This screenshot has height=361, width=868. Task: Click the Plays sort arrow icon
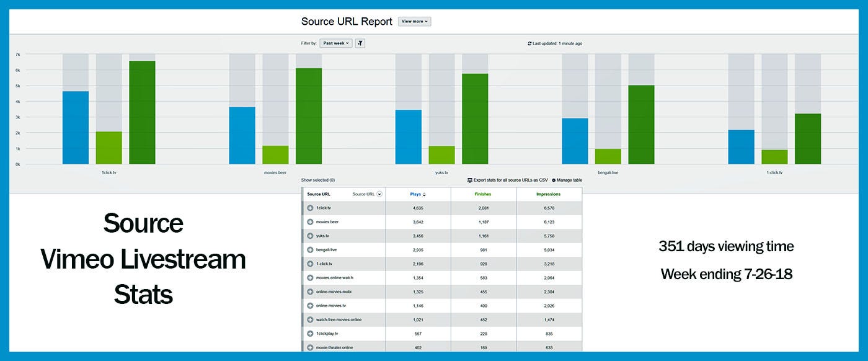point(424,194)
